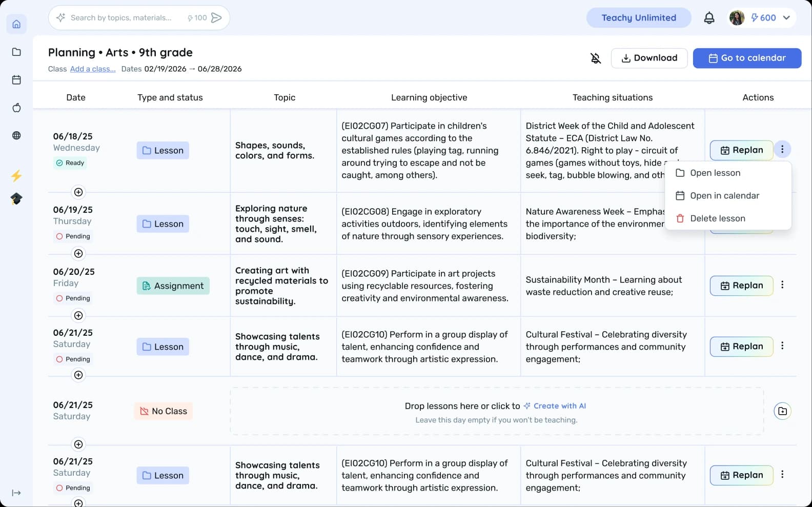Click the 'Drop lessons here or click to' text
Image resolution: width=812 pixels, height=507 pixels.
click(462, 406)
